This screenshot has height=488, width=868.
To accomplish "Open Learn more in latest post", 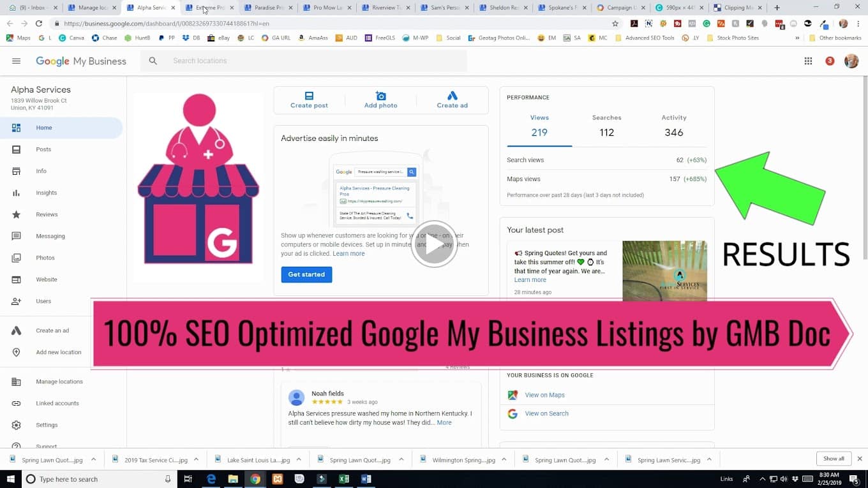I will [x=530, y=280].
